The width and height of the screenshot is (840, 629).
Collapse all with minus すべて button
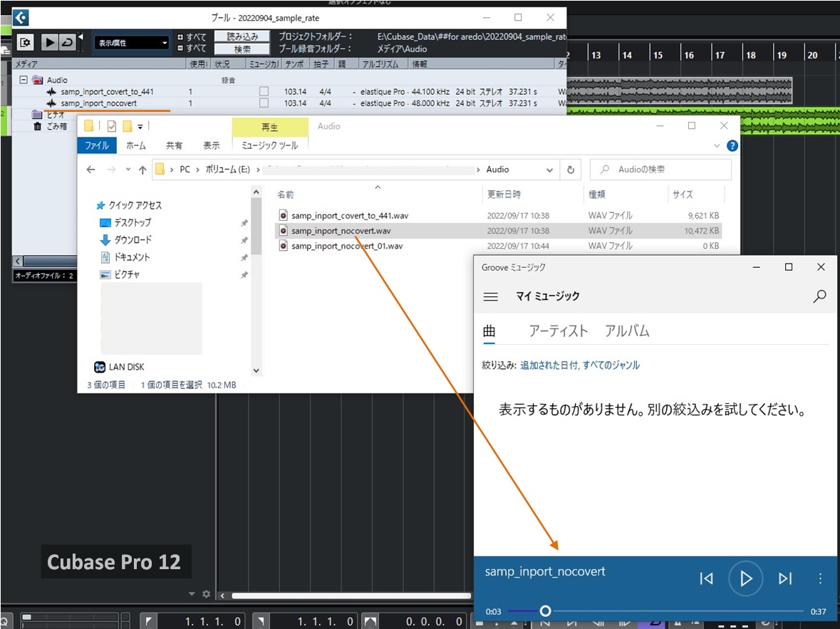pos(191,48)
